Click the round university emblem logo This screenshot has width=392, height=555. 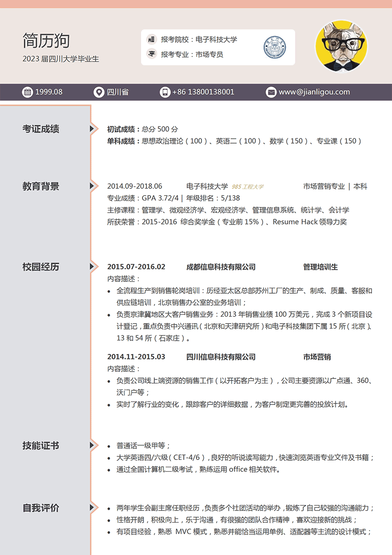[x=274, y=47]
